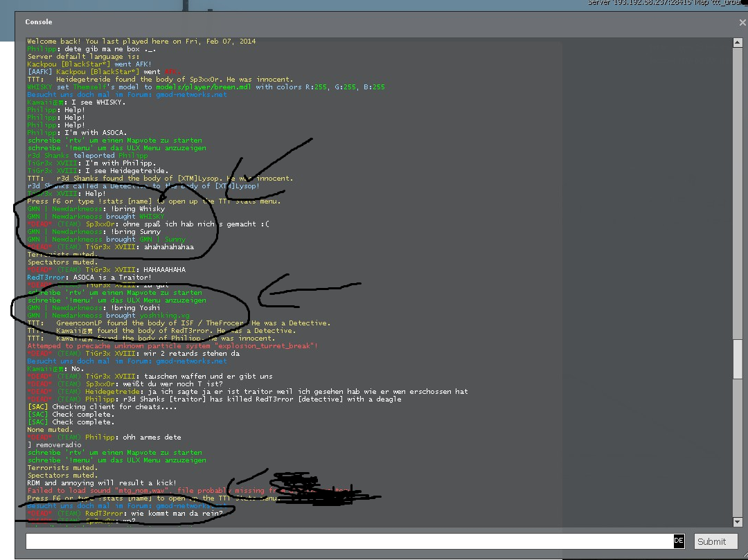This screenshot has height=560, width=748.
Task: Click 'Sp3xxOr: ohne spaß ich hab' line
Action: pos(148,224)
